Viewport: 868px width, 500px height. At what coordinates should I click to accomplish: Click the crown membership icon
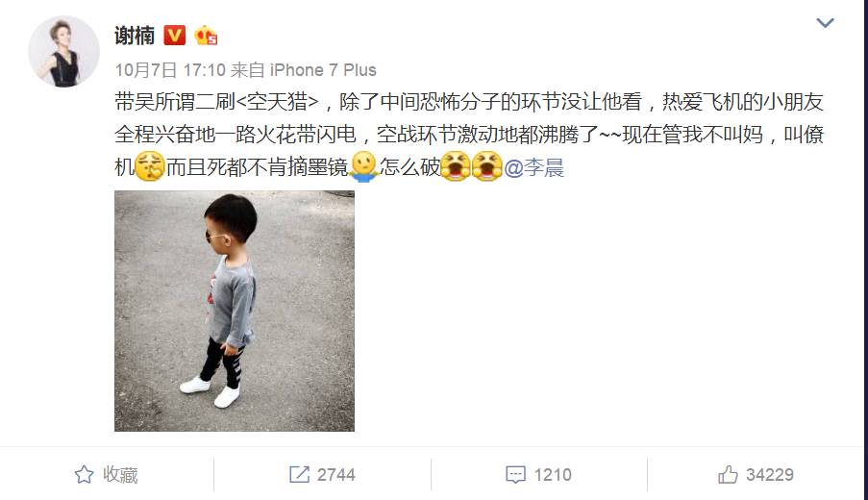[x=206, y=36]
